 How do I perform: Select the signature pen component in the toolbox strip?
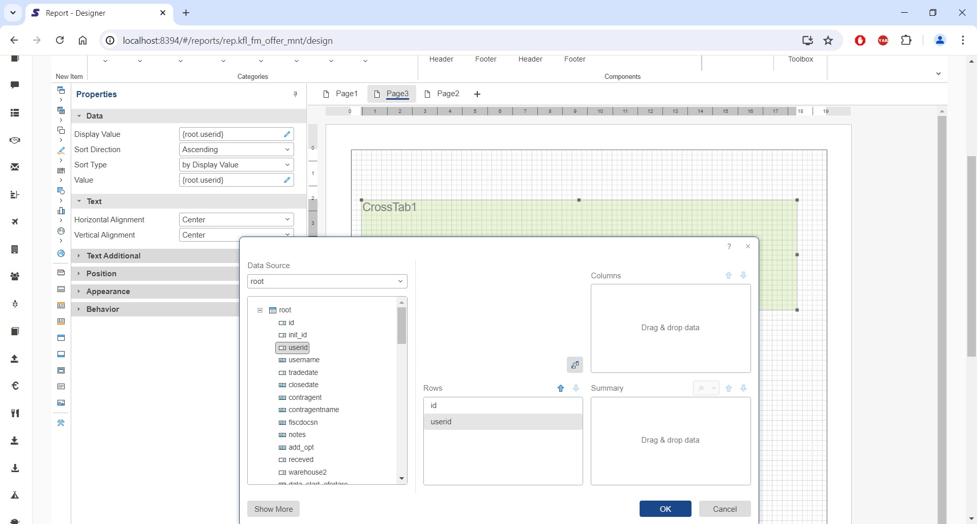click(61, 151)
